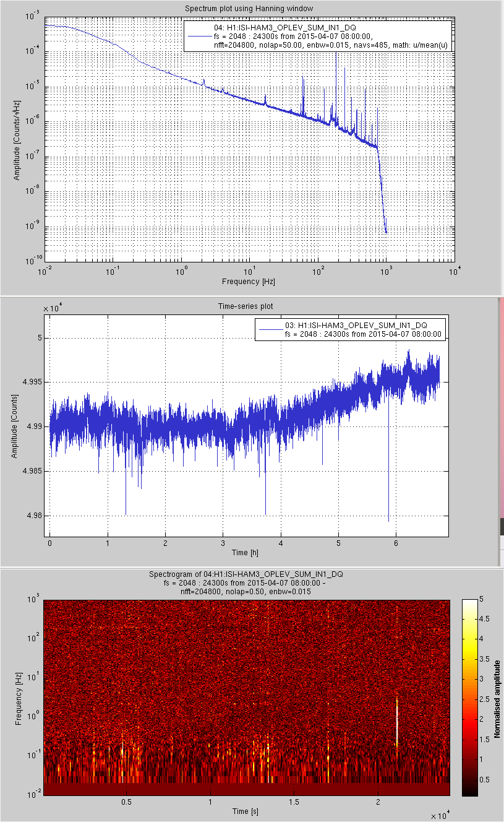504x822 pixels.
Task: Click the "4.5" tick on the colorbar
Action: click(484, 619)
